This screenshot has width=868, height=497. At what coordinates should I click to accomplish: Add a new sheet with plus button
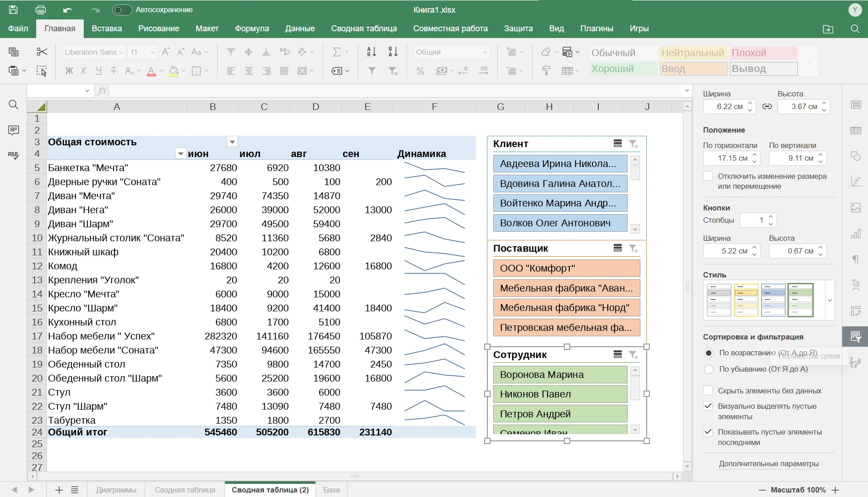coord(59,490)
